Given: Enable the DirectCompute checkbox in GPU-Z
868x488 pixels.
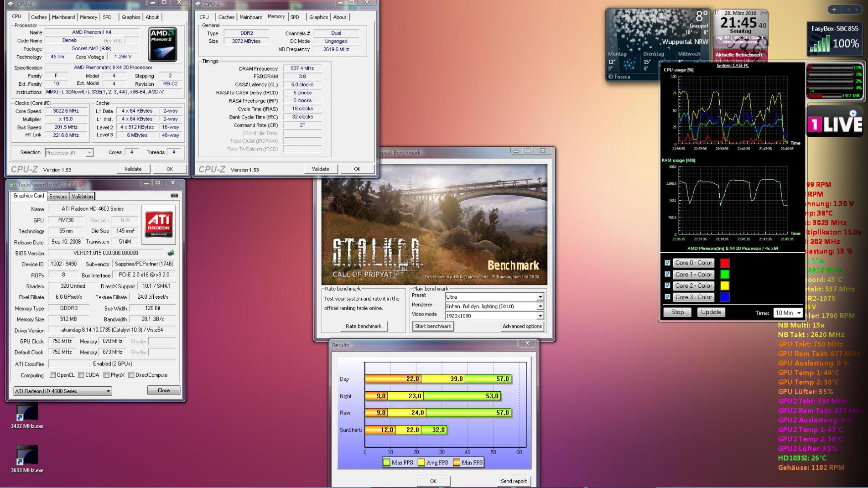Looking at the screenshot, I should click(131, 375).
